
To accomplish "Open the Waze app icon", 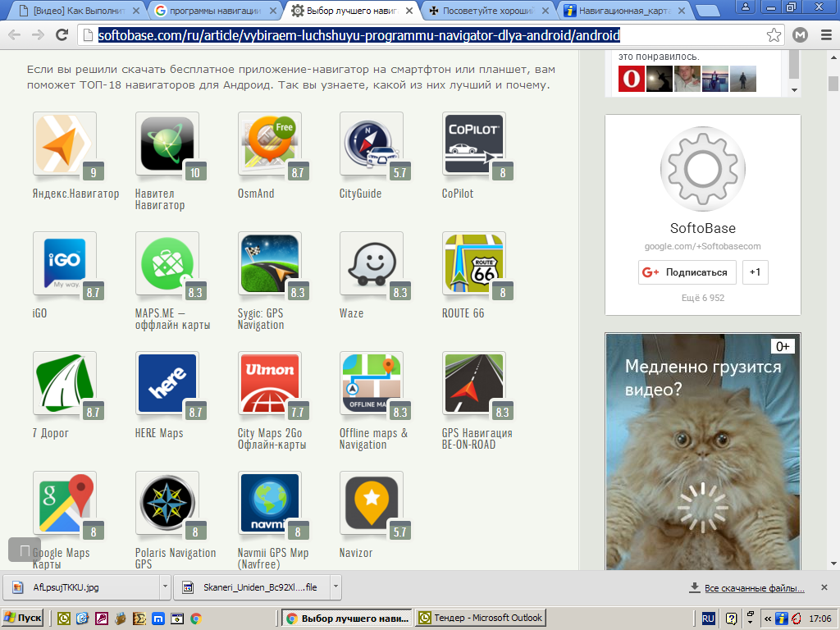I will [372, 263].
